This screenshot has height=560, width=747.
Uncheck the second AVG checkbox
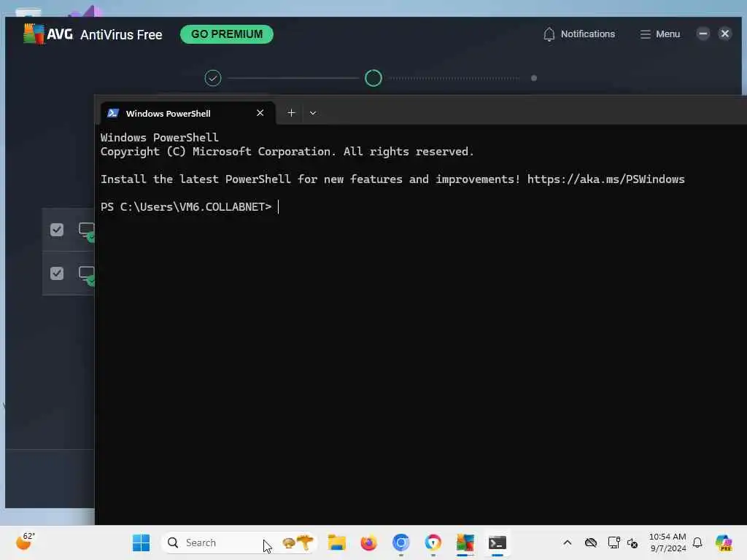[x=57, y=273]
